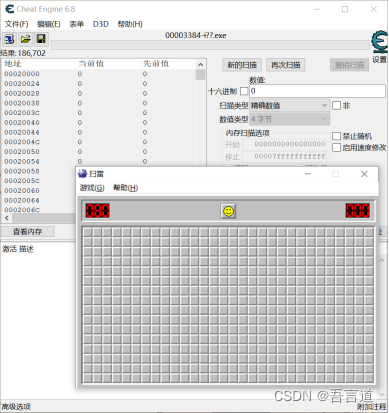Image resolution: width=389 pixels, height=413 pixels.
Task: Open the Minesweeper 帮助(H) menu
Action: click(125, 188)
